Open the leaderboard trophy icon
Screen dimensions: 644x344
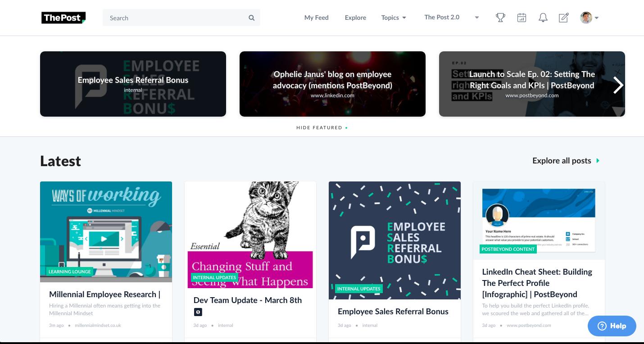500,18
